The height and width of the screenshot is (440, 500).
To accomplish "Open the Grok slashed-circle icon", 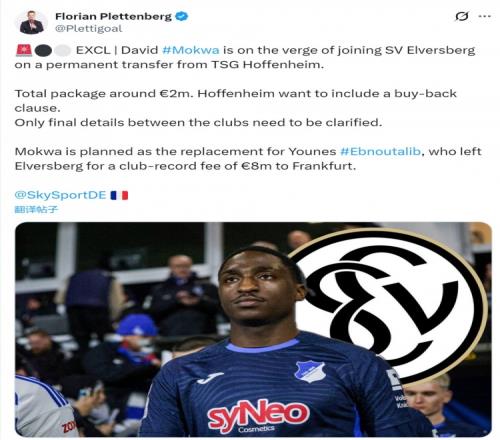I will 462,16.
